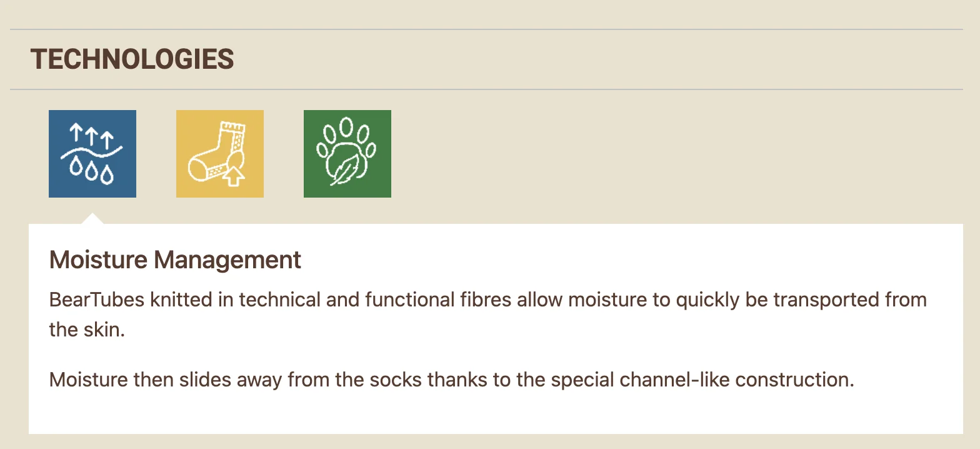
Task: Click the text "the skin."
Action: pyautogui.click(x=87, y=330)
